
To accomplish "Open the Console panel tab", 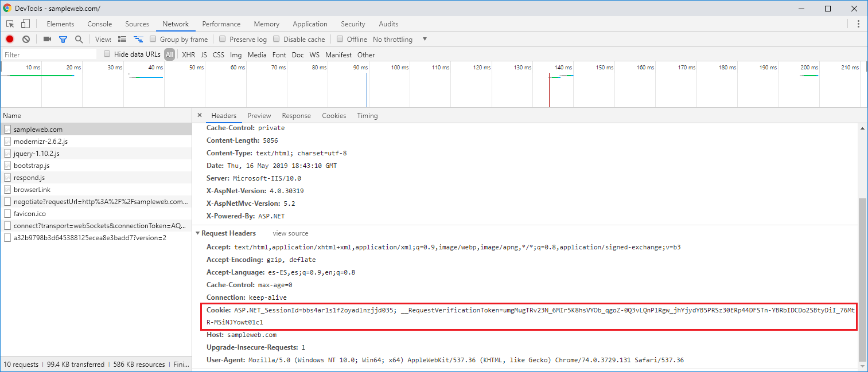I will (x=100, y=24).
